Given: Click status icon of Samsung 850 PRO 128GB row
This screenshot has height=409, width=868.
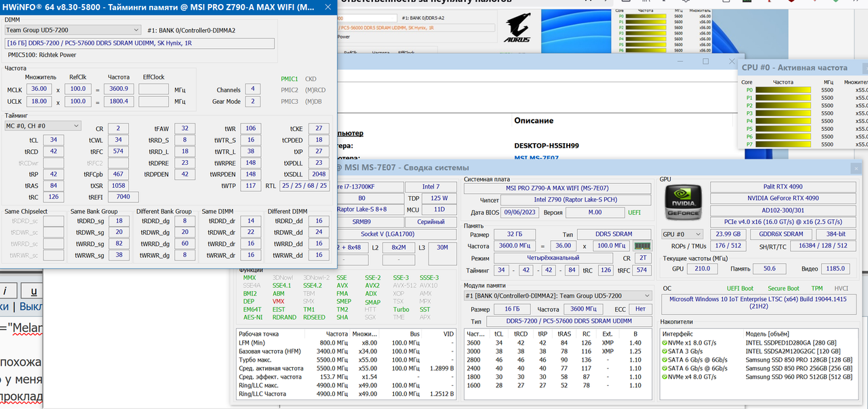Looking at the screenshot, I should coord(666,359).
